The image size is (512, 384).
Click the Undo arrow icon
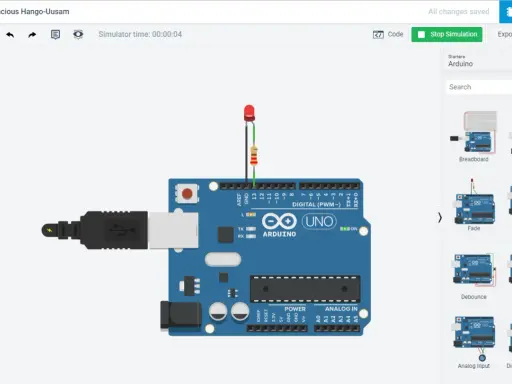(x=10, y=35)
